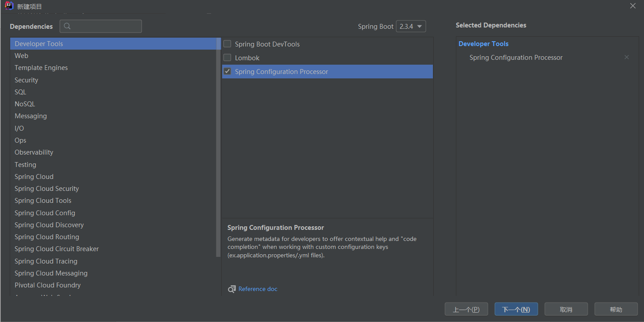
Task: Select the Spring Cloud Routing category
Action: 113,237
